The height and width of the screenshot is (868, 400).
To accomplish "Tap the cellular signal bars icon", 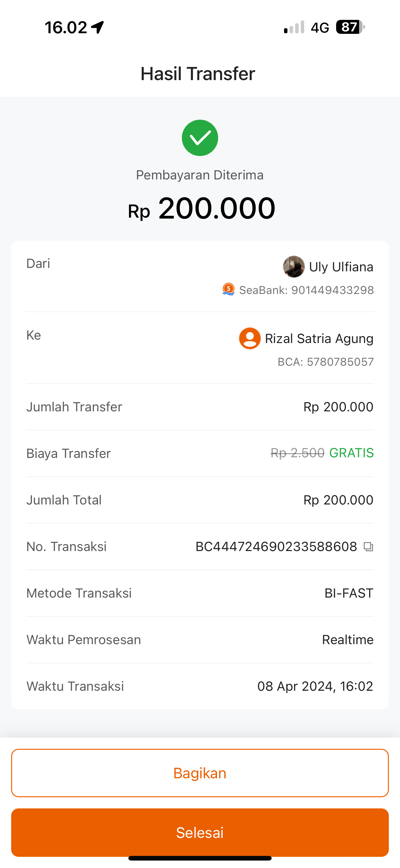I will [294, 27].
